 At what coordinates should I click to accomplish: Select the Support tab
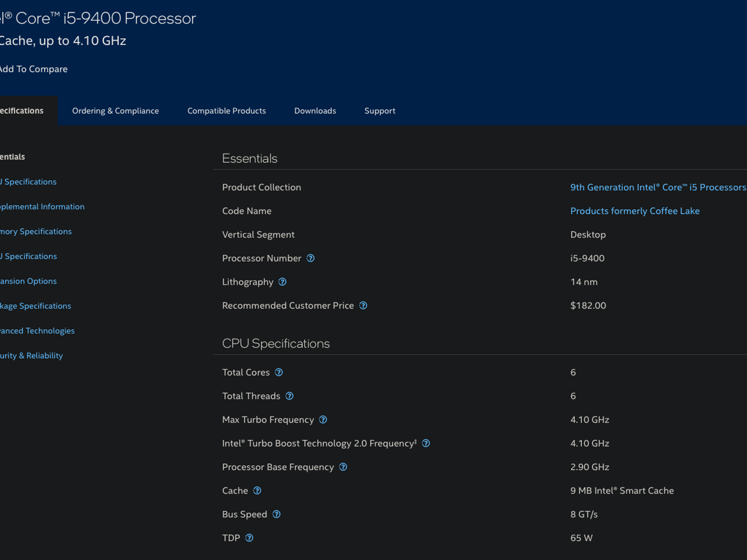pyautogui.click(x=380, y=111)
